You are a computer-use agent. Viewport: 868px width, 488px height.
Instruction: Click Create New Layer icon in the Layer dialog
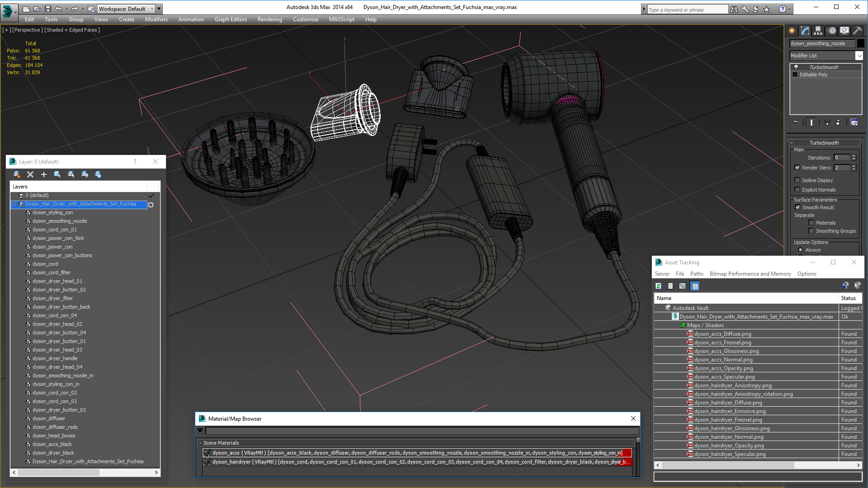click(17, 174)
